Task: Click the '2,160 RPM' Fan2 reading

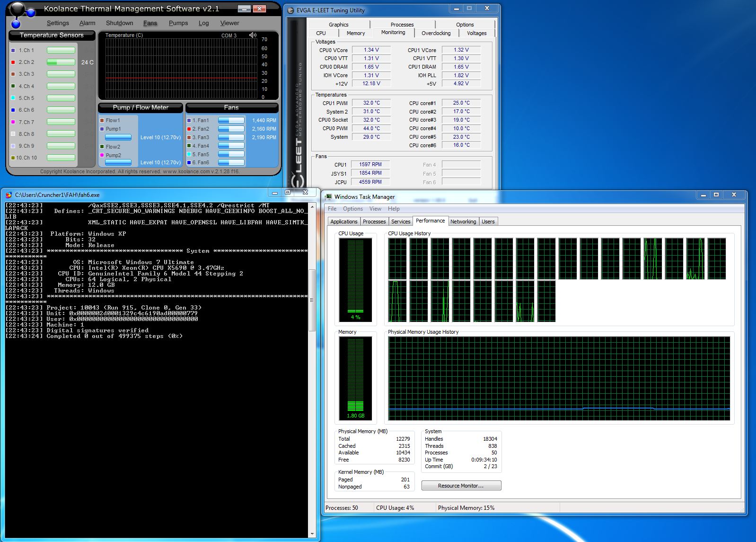Action: [x=264, y=129]
